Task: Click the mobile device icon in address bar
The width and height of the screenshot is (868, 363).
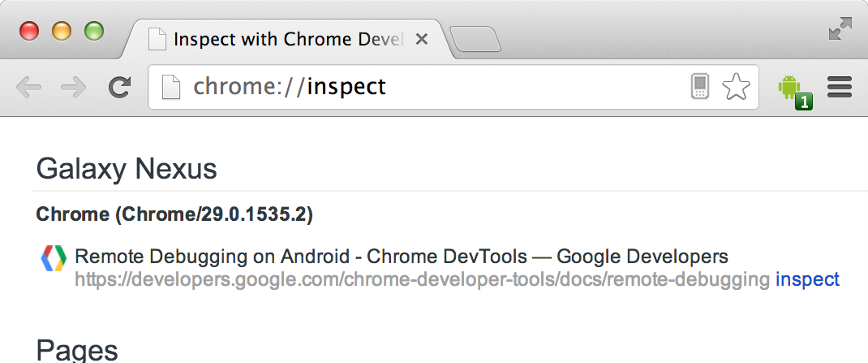Action: tap(700, 86)
